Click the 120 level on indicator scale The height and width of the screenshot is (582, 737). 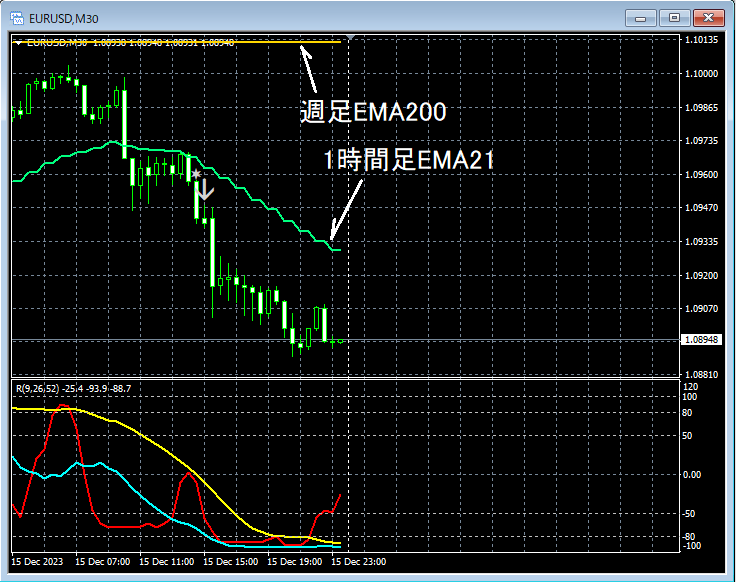[690, 386]
